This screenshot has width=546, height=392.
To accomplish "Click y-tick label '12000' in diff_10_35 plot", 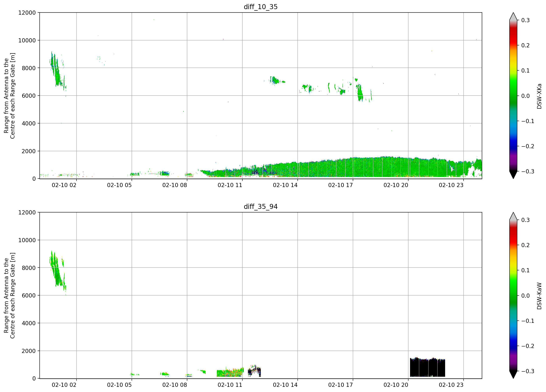I will pyautogui.click(x=27, y=13).
